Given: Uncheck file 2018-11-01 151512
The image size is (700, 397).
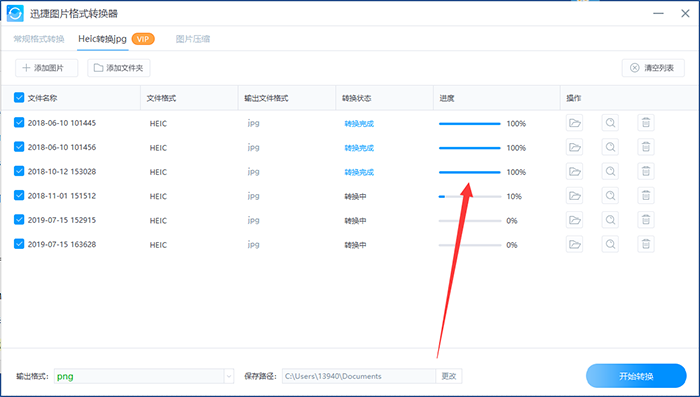Looking at the screenshot, I should click(19, 195).
